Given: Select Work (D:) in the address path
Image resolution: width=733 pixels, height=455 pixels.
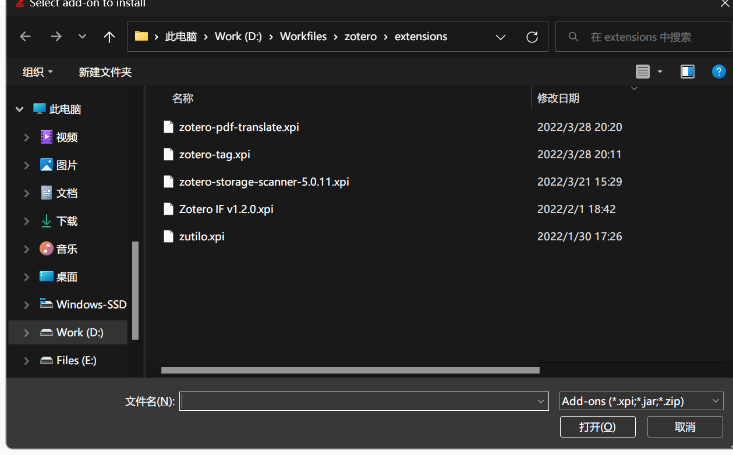Looking at the screenshot, I should point(238,36).
